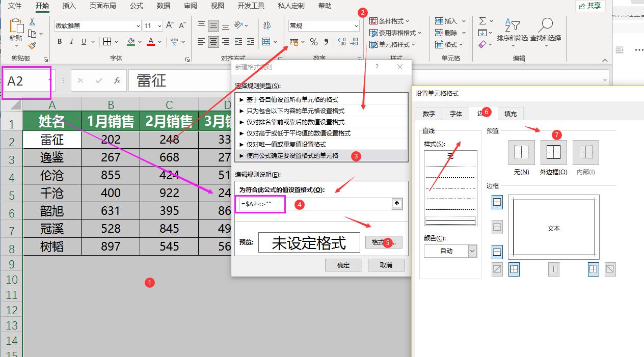Select rule type 仅对唯一值或重复值设置格式
The image size is (644, 357).
tap(321, 144)
